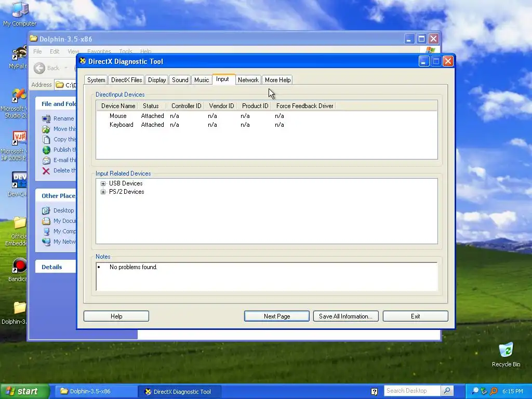532x399 pixels.
Task: Click the E-mail this folder icon
Action: coord(46,161)
